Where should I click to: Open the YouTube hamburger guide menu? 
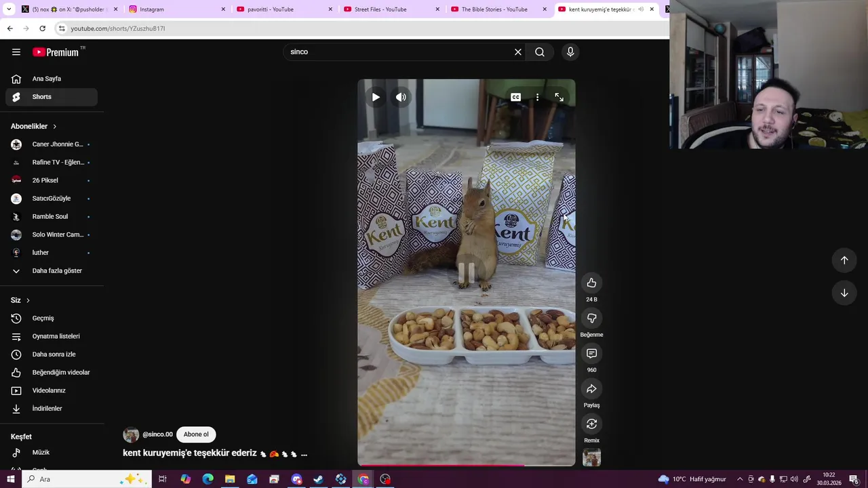(x=16, y=52)
